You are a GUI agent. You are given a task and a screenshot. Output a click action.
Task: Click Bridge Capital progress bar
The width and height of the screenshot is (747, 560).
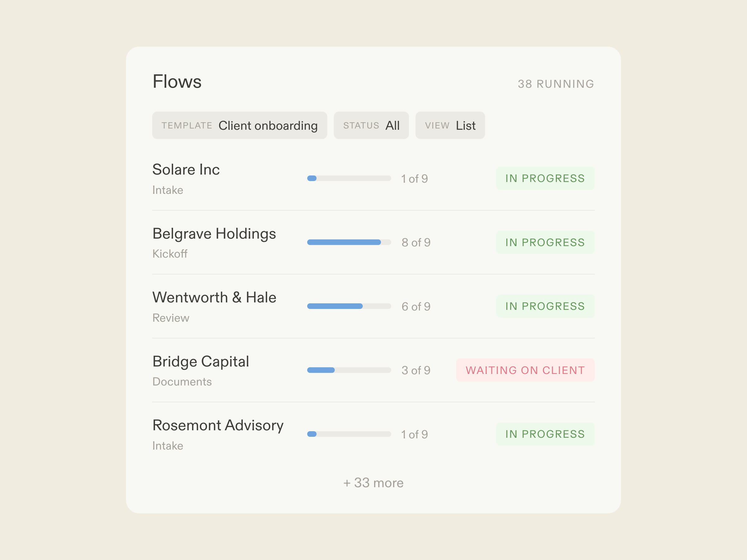[x=349, y=370]
